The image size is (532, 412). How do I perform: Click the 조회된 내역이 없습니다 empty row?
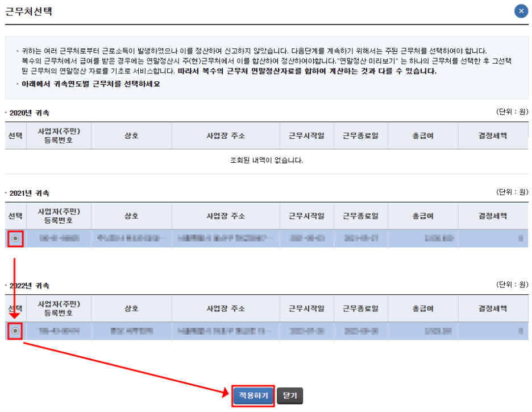266,160
